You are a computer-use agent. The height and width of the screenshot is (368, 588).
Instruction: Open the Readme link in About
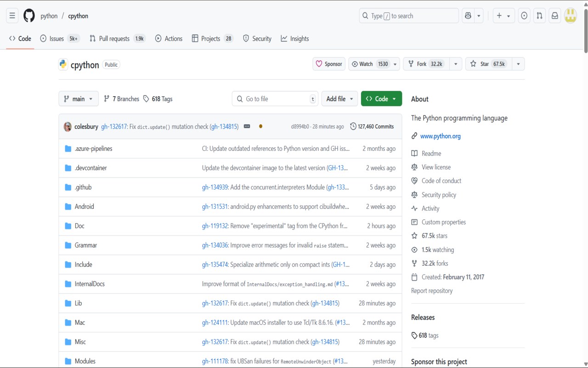[426, 154]
